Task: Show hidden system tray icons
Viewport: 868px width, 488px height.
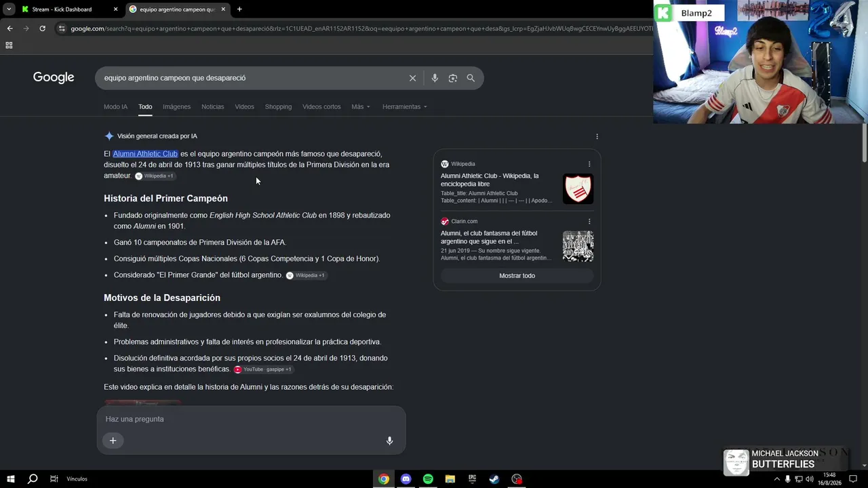Action: point(776,479)
